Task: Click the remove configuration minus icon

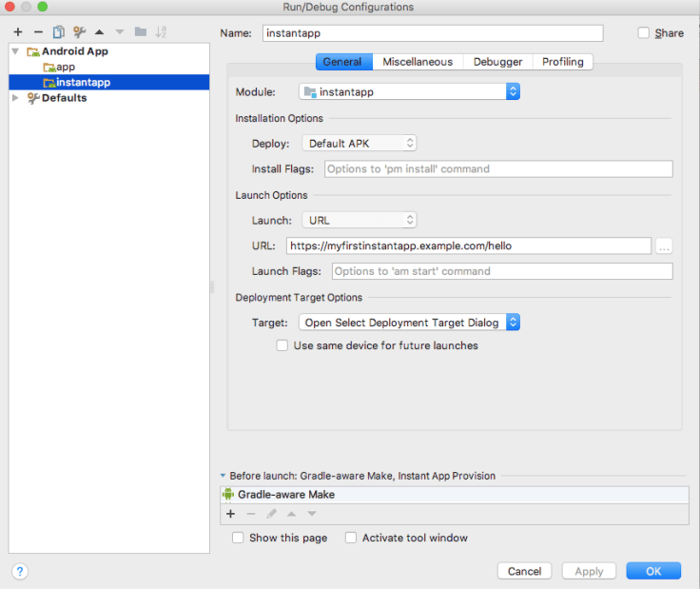Action: point(38,32)
